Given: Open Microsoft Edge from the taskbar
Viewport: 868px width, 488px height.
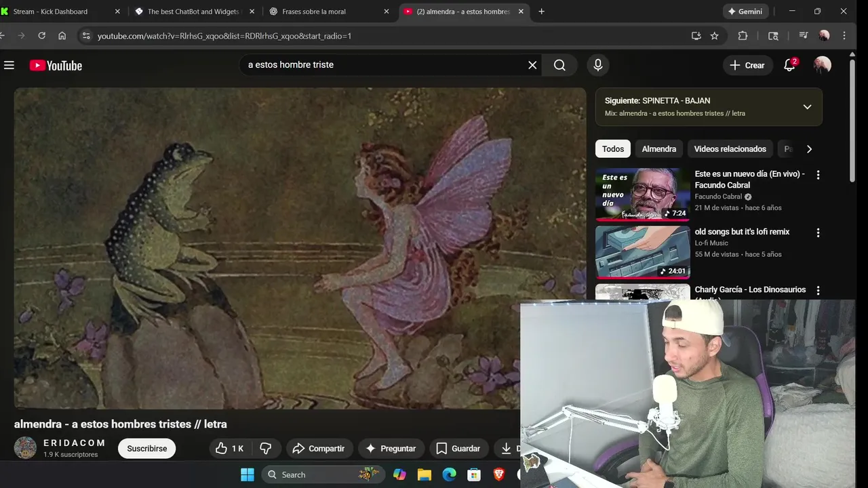Looking at the screenshot, I should click(x=450, y=474).
